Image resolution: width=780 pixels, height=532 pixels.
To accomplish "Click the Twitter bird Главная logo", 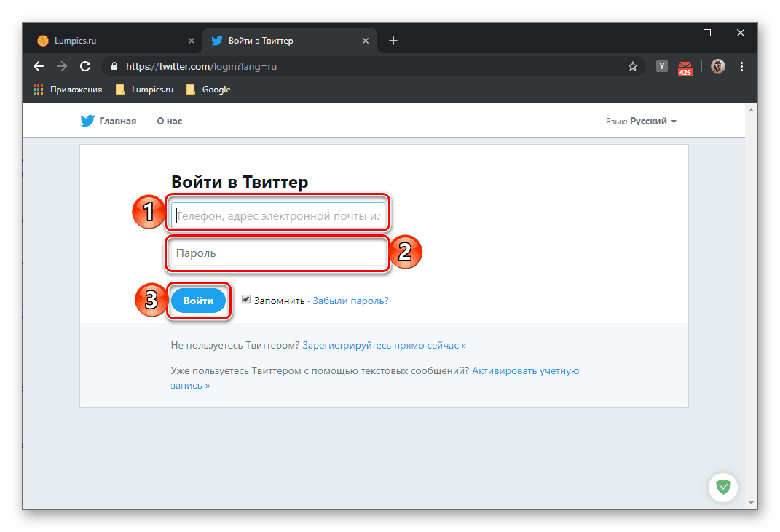I will 109,121.
